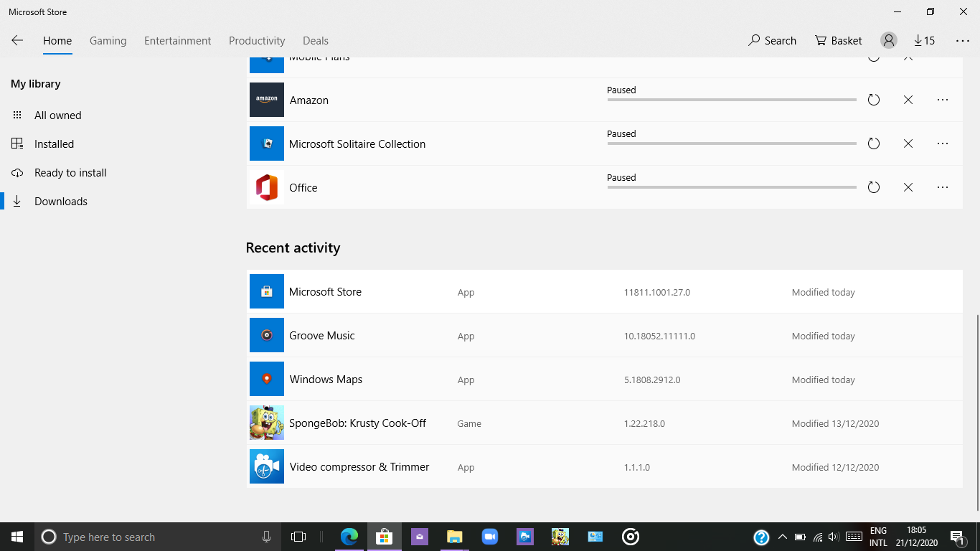Click the SpongeBob game thumbnail

[267, 423]
